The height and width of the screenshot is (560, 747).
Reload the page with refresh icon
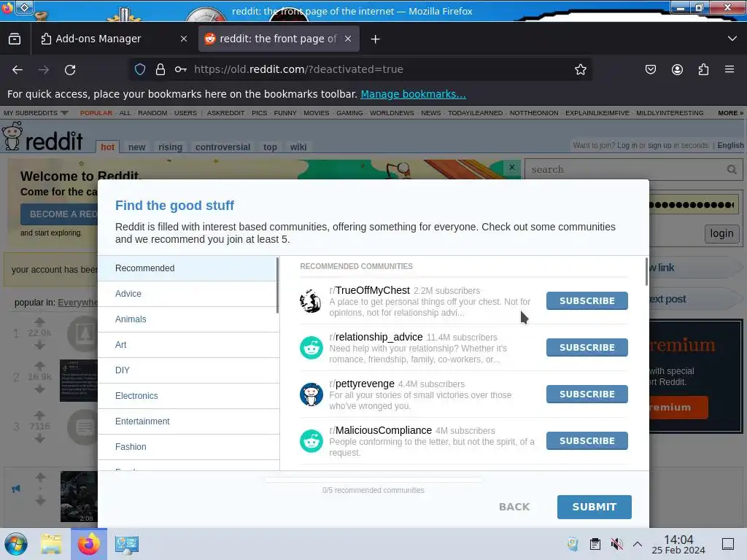click(x=70, y=70)
